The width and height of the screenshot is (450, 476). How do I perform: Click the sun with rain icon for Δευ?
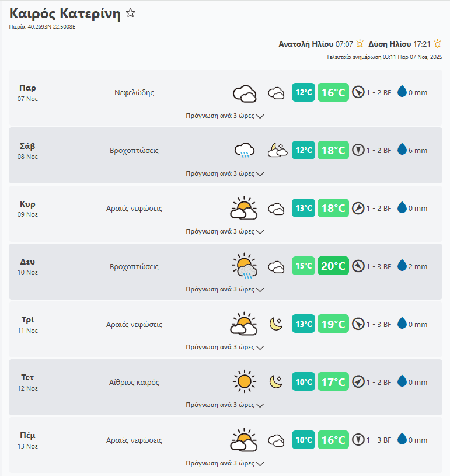245,267
